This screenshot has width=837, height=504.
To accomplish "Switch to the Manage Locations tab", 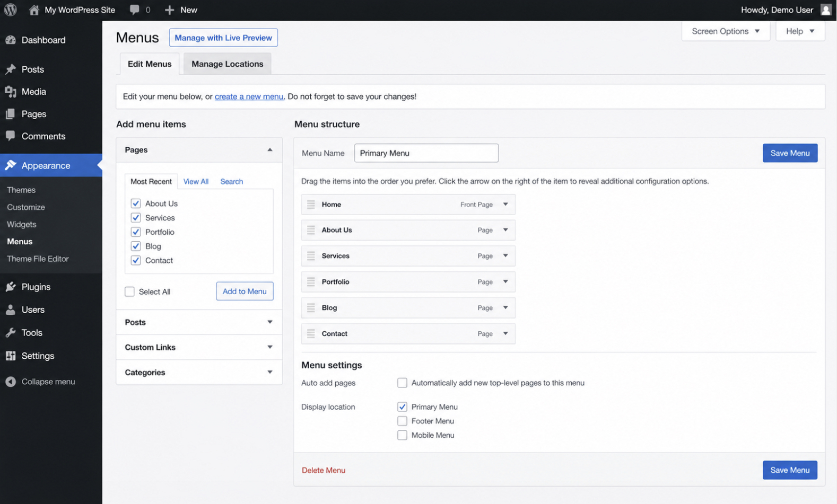I will (227, 64).
